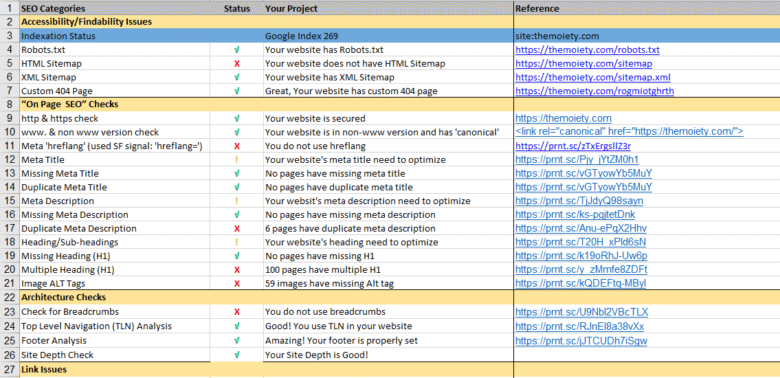The height and width of the screenshot is (378, 780).
Task: Open the https://themoiety.com link in row 9
Action: click(563, 118)
